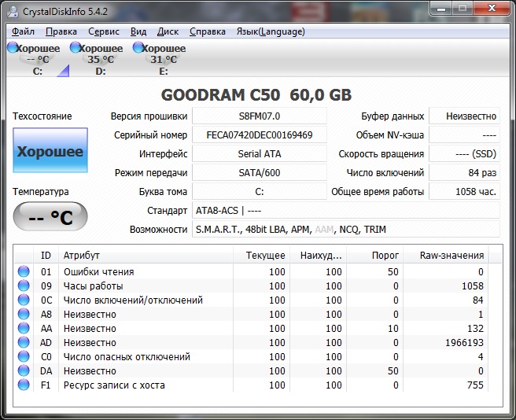
Task: Click the status orb for attribute AD
Action: (x=24, y=342)
